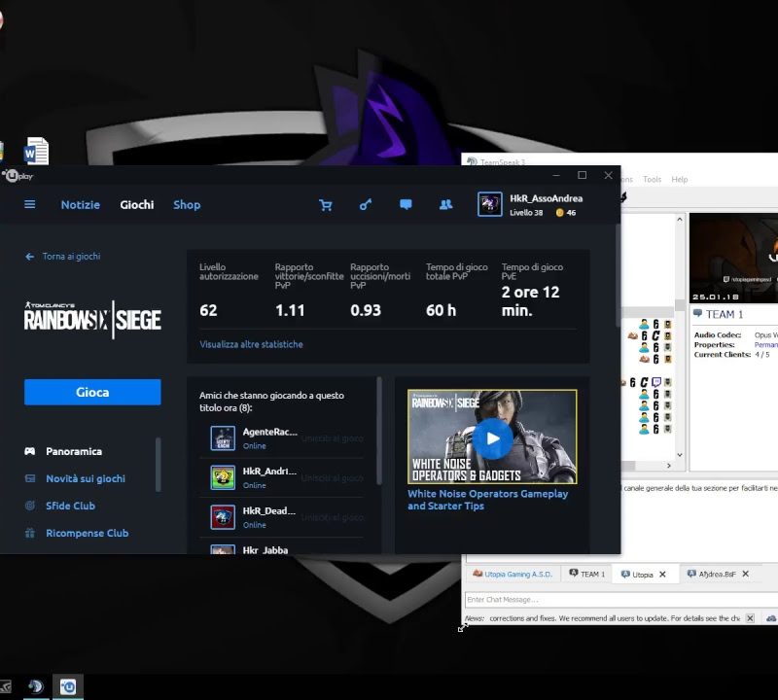Open the Shop tab
Viewport: 778px width, 700px height.
pos(187,205)
